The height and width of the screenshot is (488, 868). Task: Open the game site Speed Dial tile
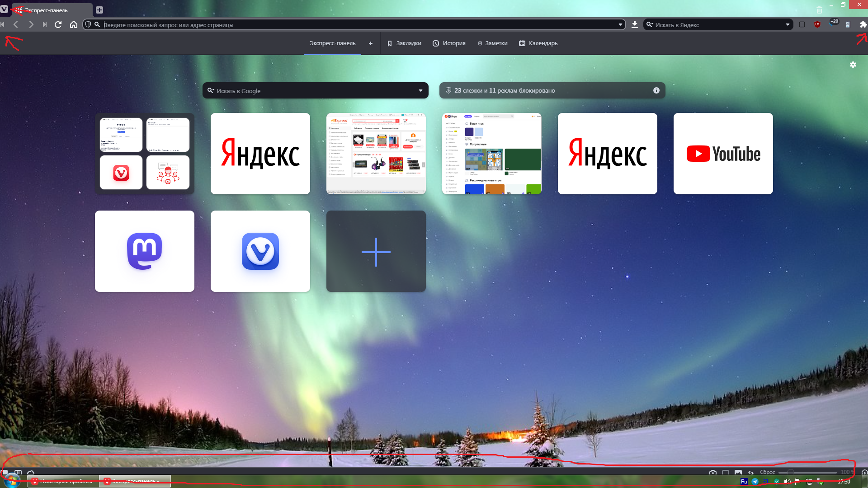click(x=491, y=153)
